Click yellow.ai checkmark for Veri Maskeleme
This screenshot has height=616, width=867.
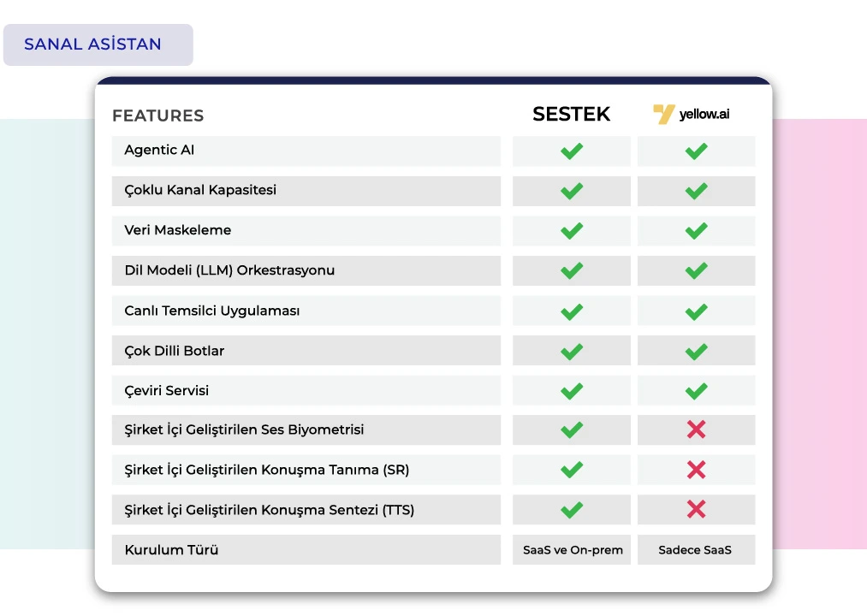696,231
